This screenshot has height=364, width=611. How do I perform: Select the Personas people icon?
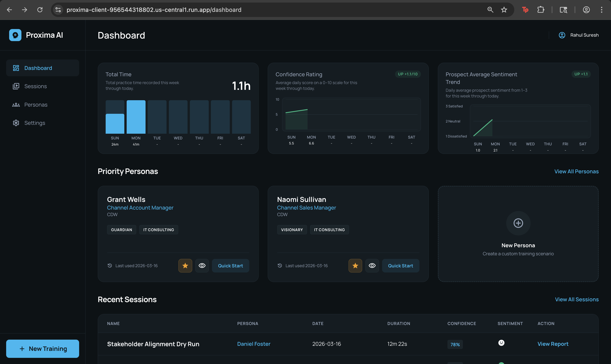(16, 104)
